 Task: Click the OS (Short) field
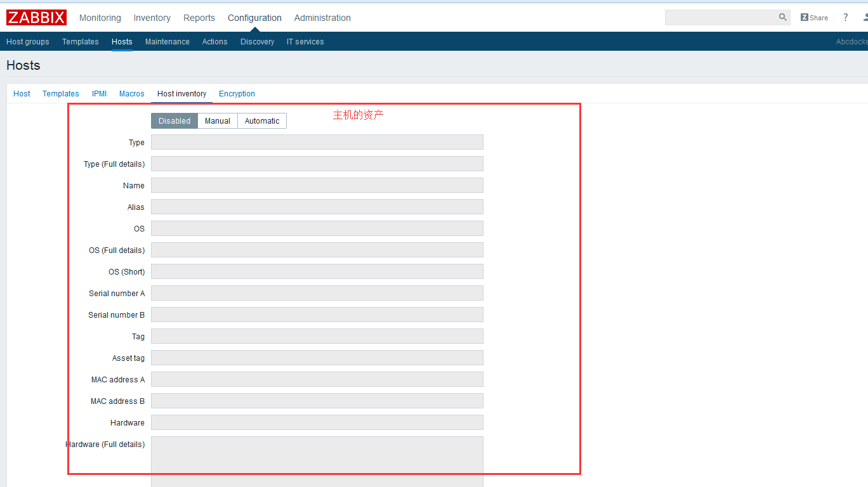coord(317,271)
